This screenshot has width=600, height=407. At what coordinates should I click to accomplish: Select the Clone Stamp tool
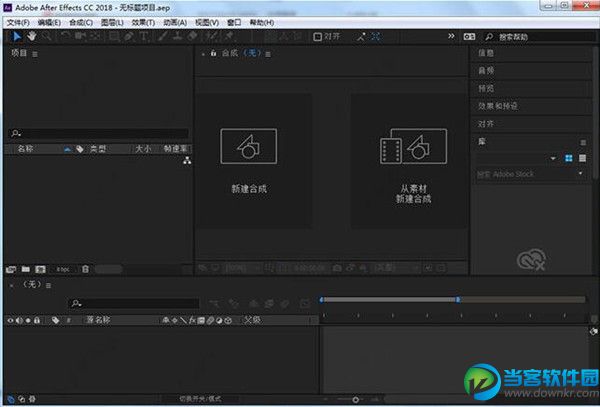pyautogui.click(x=177, y=36)
